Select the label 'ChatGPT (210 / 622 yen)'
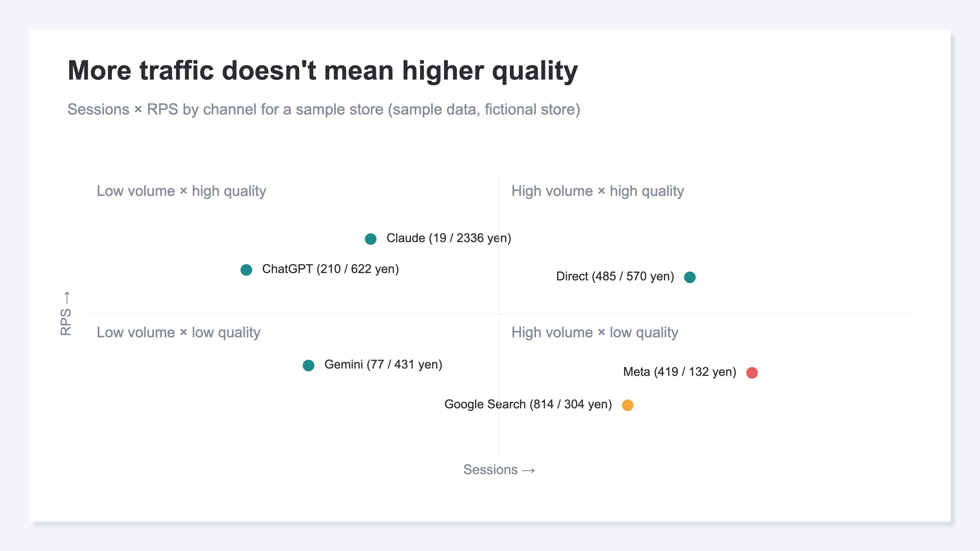980x551 pixels. point(331,269)
